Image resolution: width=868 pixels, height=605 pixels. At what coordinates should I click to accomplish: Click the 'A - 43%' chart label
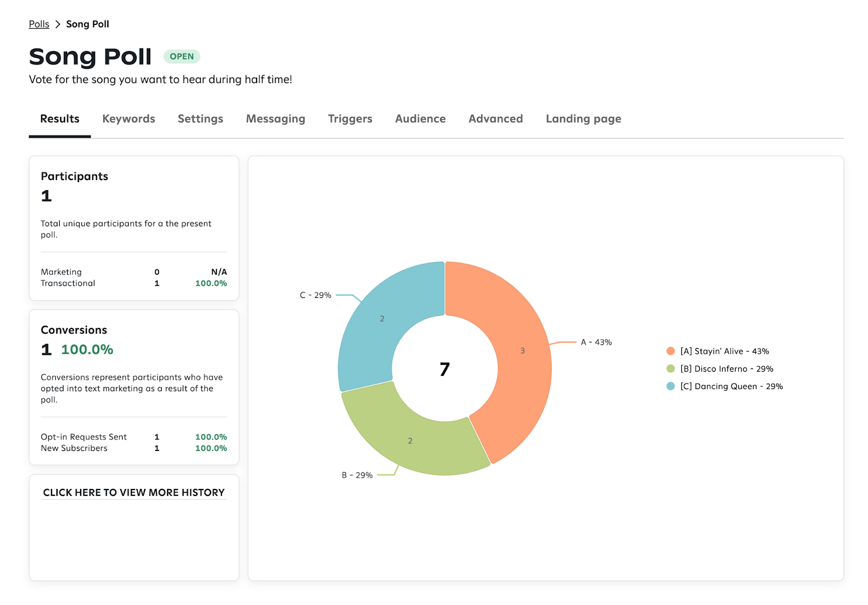coord(596,342)
